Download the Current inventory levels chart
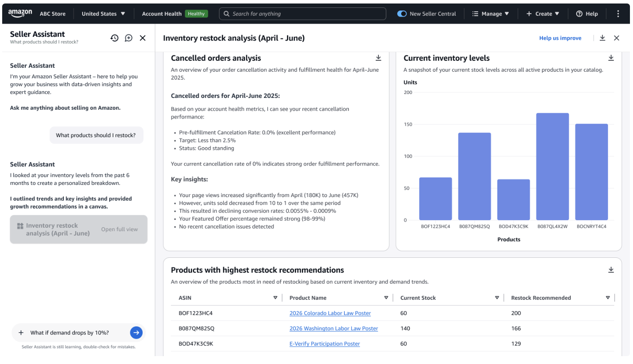This screenshot has height=364, width=633. point(611,58)
